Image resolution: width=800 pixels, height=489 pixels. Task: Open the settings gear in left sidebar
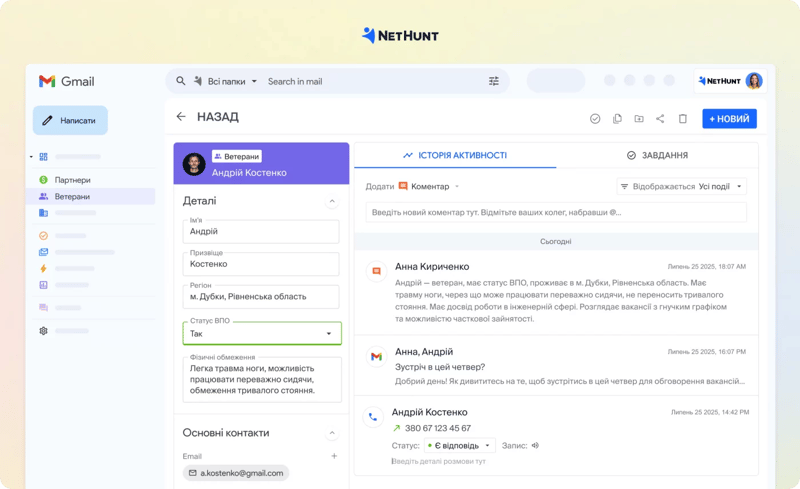[43, 331]
